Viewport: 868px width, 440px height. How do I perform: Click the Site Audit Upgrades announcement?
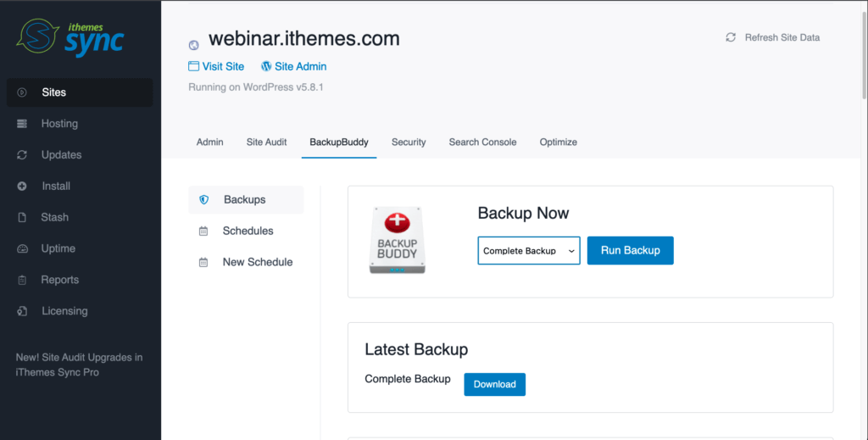click(x=79, y=365)
